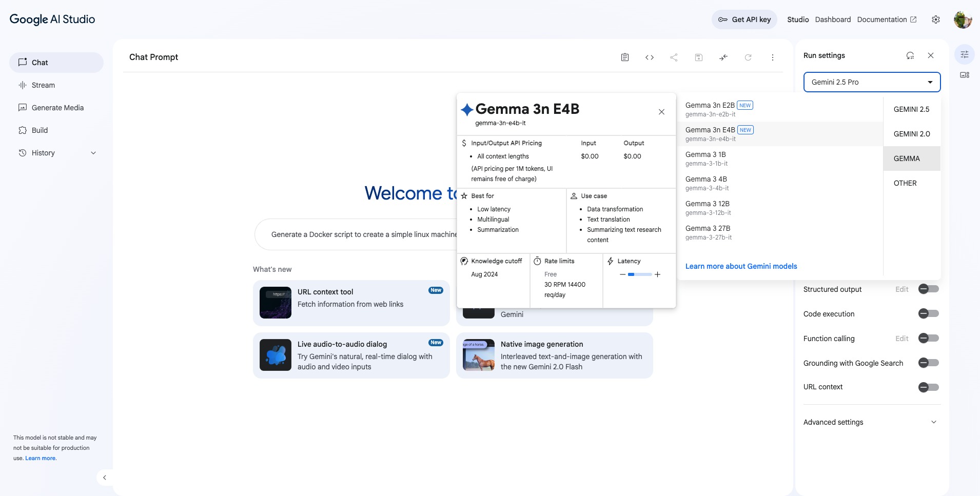Decrease latency with the minus icon
The image size is (980, 496).
[x=622, y=274]
